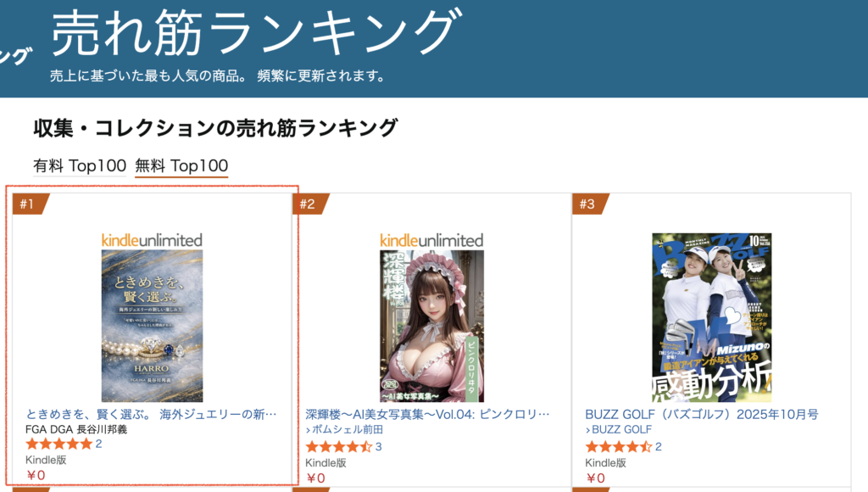Click the five-star rating of the #1 book
This screenshot has height=492, width=868.
[59, 444]
